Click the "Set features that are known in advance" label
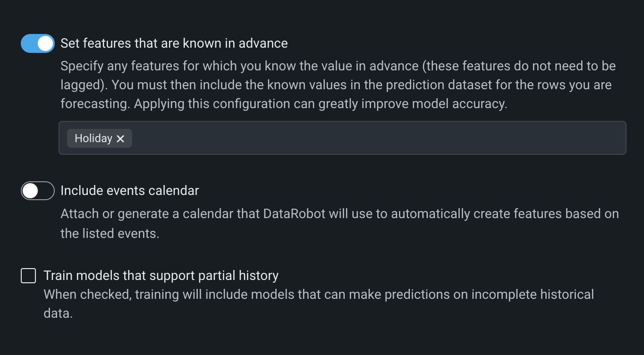644x355 pixels. [174, 43]
